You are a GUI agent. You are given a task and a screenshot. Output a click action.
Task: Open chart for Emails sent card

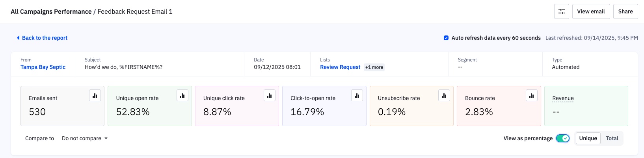pos(95,95)
